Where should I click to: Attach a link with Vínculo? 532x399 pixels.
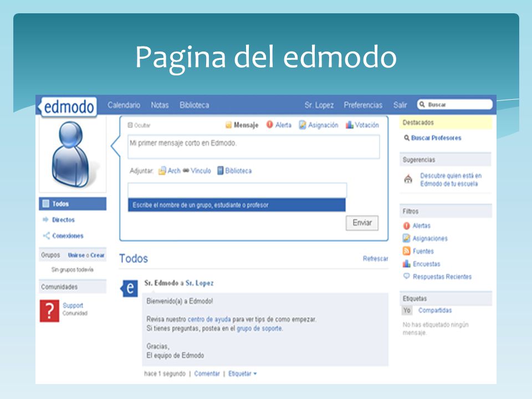201,171
